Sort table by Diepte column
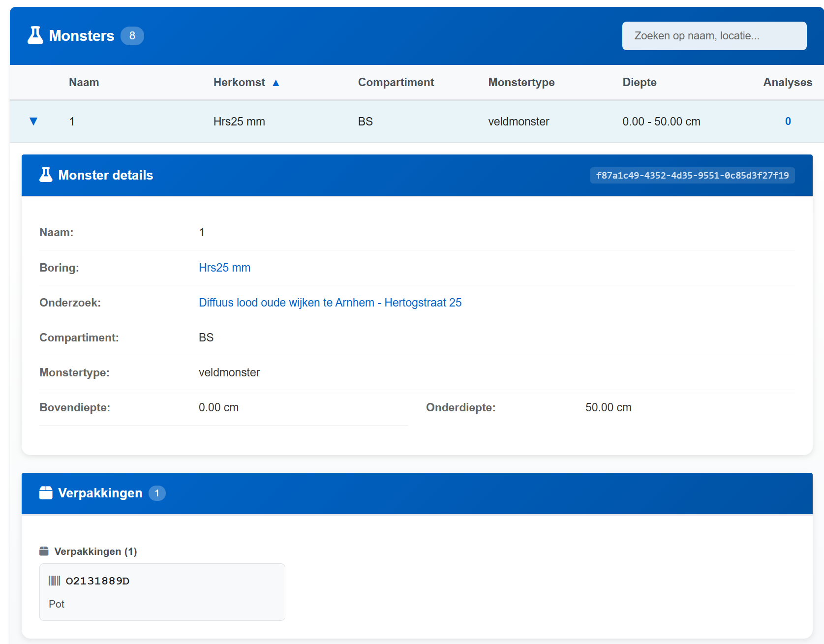 tap(639, 82)
